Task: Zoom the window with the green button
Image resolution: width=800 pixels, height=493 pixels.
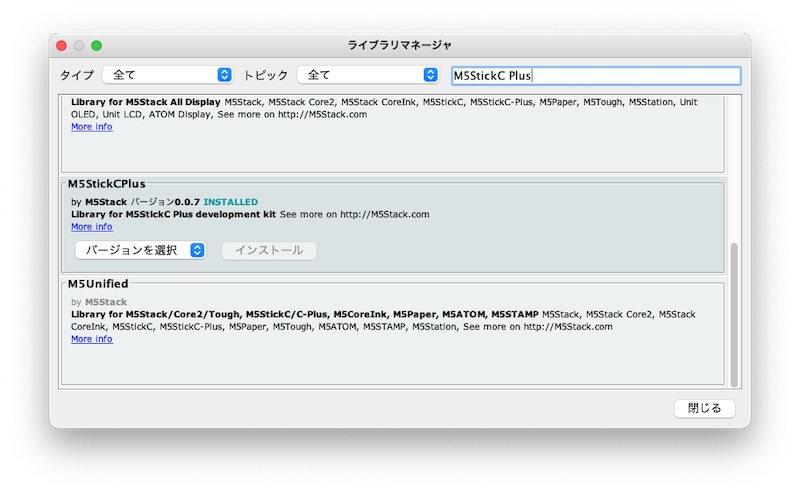Action: (x=97, y=45)
